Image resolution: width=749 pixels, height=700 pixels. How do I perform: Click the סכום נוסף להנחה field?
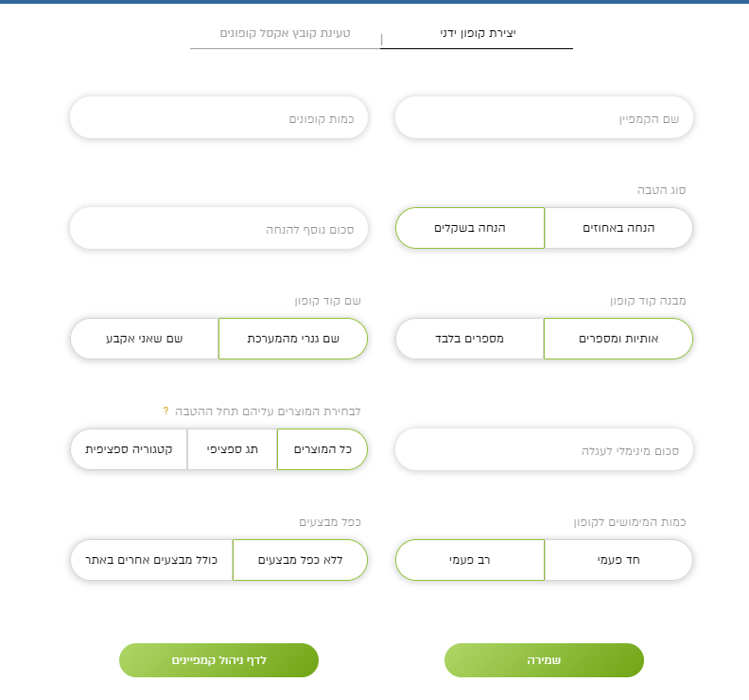point(218,228)
